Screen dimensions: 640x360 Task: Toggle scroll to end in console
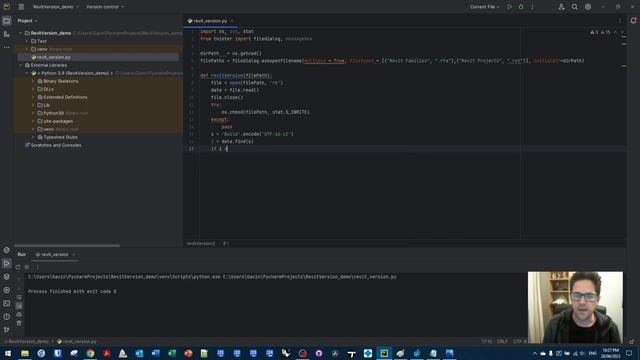(x=19, y=306)
